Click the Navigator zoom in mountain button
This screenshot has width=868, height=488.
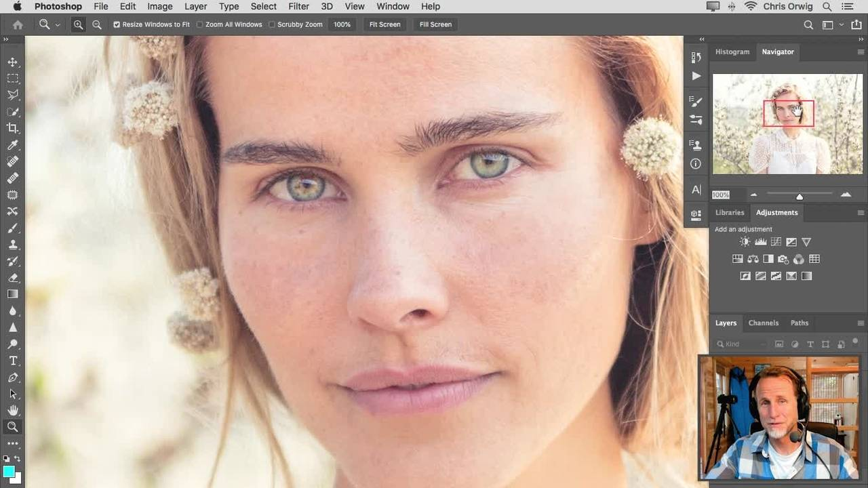pos(846,195)
